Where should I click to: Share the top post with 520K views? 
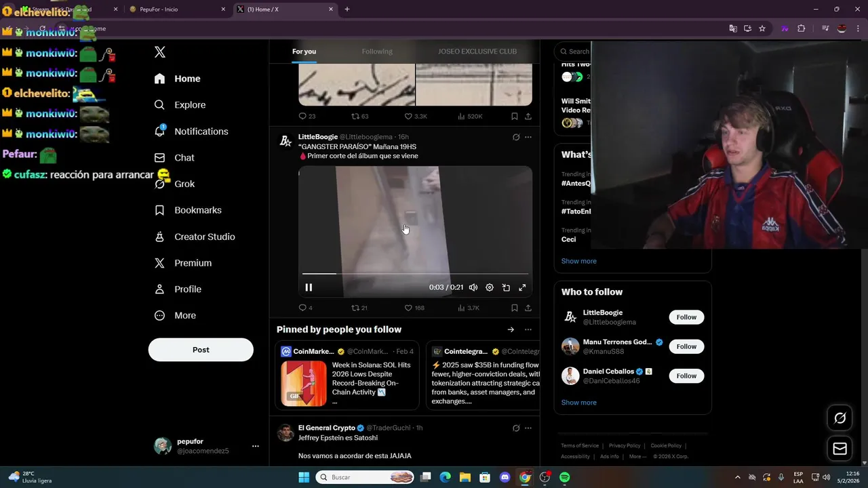528,117
